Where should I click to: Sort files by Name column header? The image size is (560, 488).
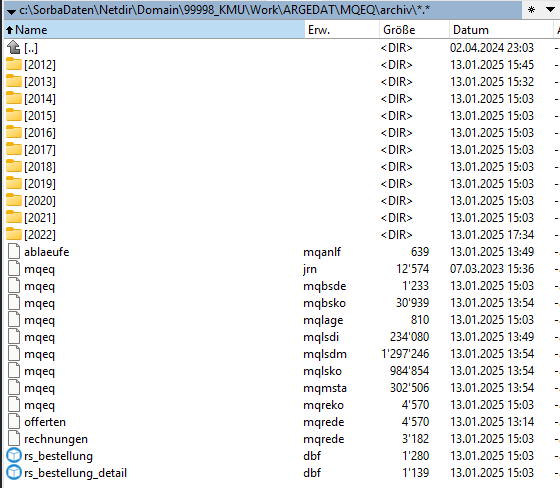[x=155, y=30]
